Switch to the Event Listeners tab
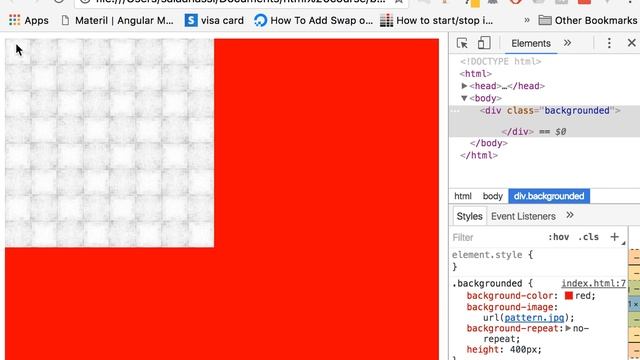The height and width of the screenshot is (360, 640). point(523,216)
